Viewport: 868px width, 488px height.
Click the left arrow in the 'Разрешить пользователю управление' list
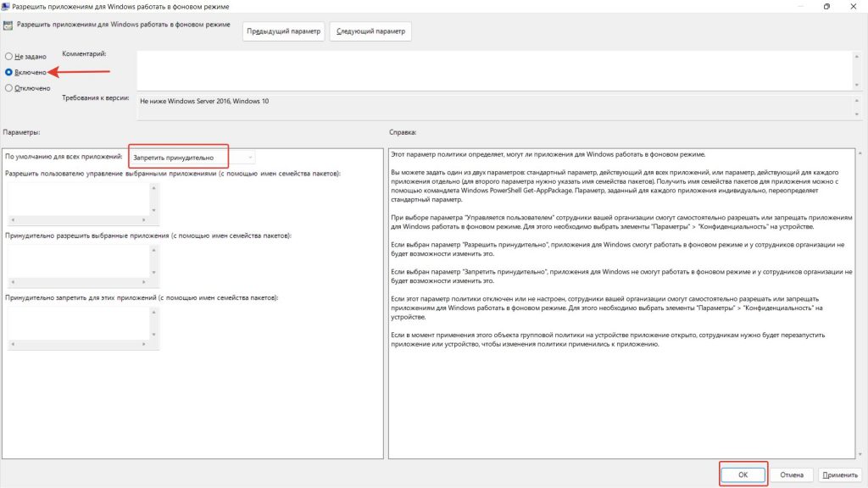tap(13, 220)
